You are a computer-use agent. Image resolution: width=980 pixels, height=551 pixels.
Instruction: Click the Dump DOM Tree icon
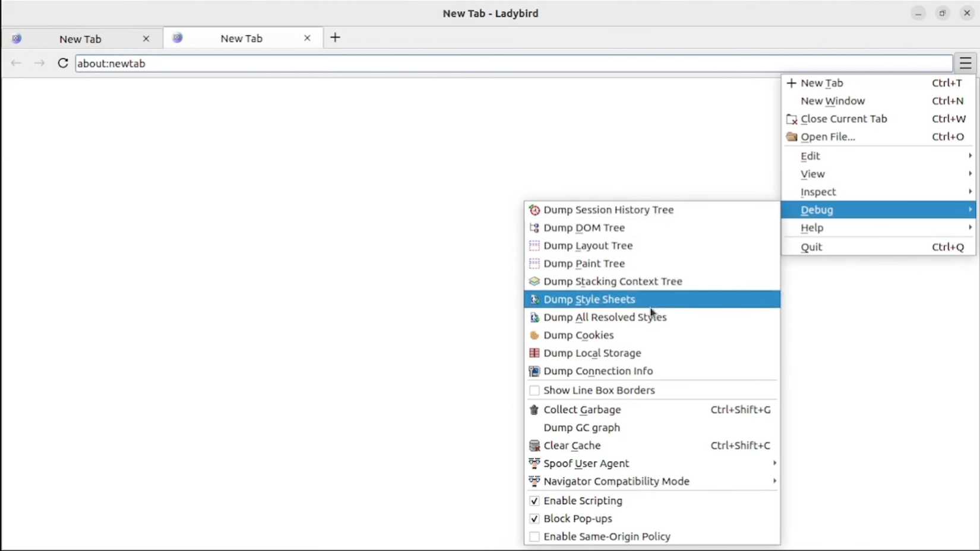click(x=534, y=228)
